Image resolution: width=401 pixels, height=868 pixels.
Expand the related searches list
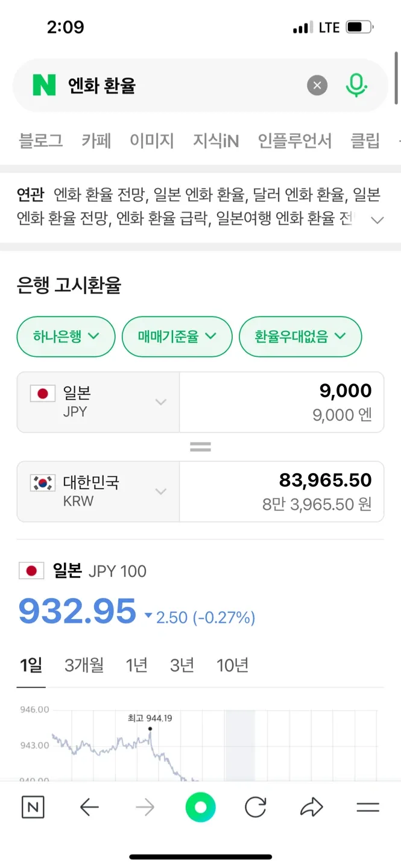377,221
